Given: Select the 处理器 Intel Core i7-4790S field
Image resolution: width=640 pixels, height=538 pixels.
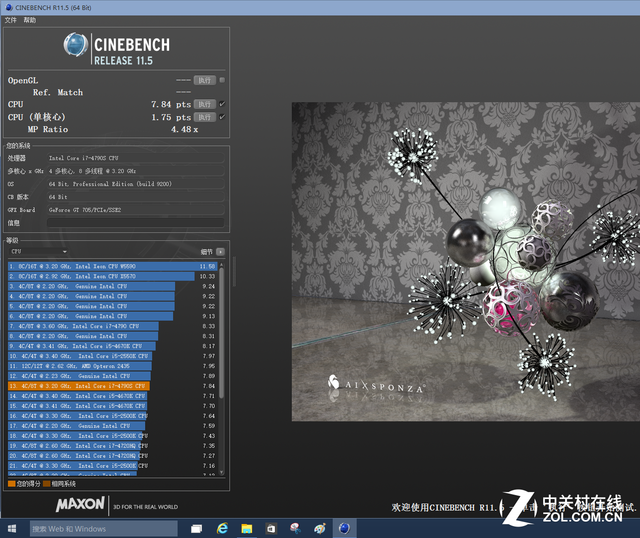Looking at the screenshot, I should 136,158.
